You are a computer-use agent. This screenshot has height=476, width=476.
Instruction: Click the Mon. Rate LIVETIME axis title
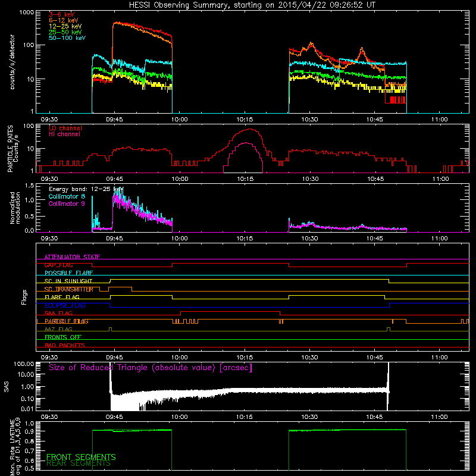15,446
